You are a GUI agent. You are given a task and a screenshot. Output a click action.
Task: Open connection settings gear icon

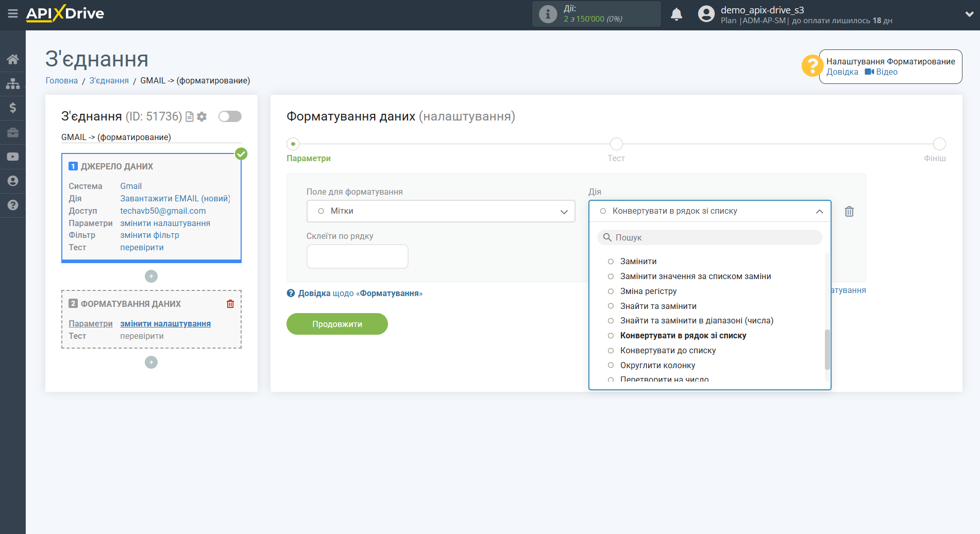point(202,117)
